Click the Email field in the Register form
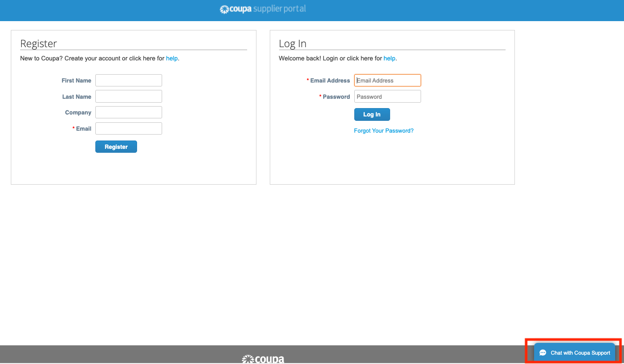Image resolution: width=624 pixels, height=364 pixels. point(128,128)
